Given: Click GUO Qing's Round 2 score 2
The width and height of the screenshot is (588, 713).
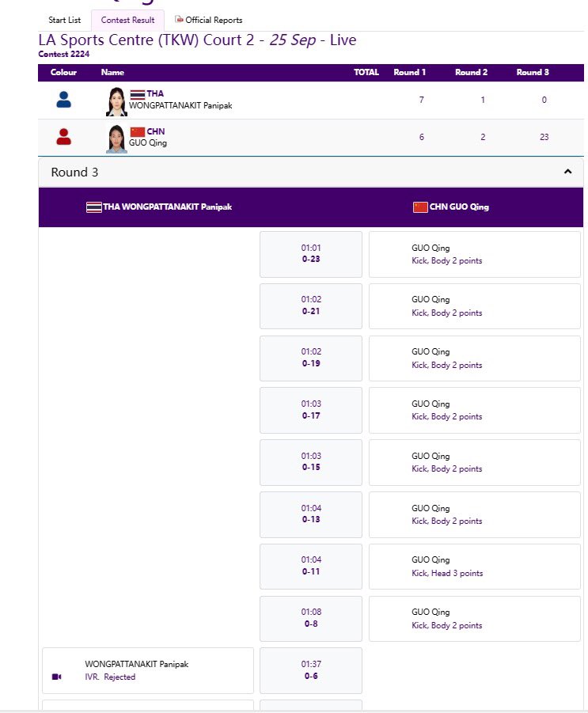Looking at the screenshot, I should [x=483, y=137].
